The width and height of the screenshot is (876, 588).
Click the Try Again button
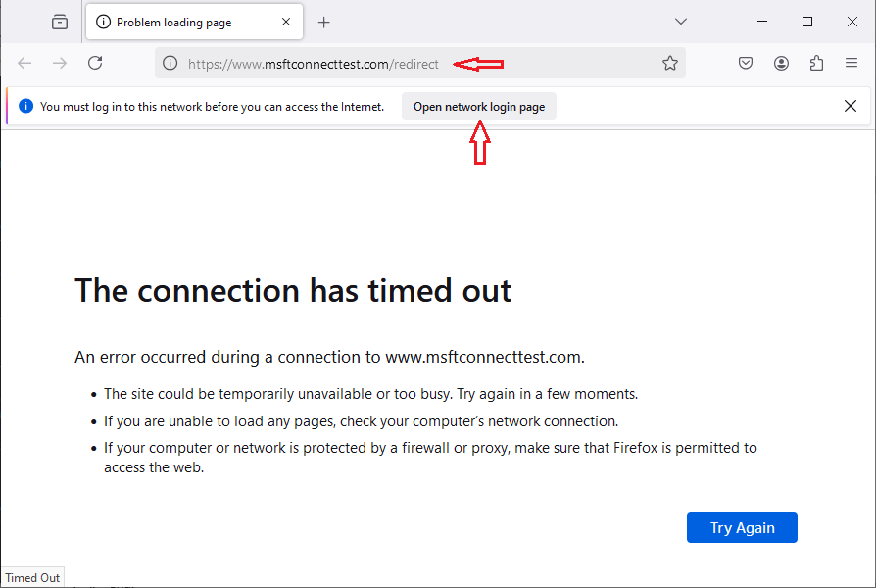[742, 527]
